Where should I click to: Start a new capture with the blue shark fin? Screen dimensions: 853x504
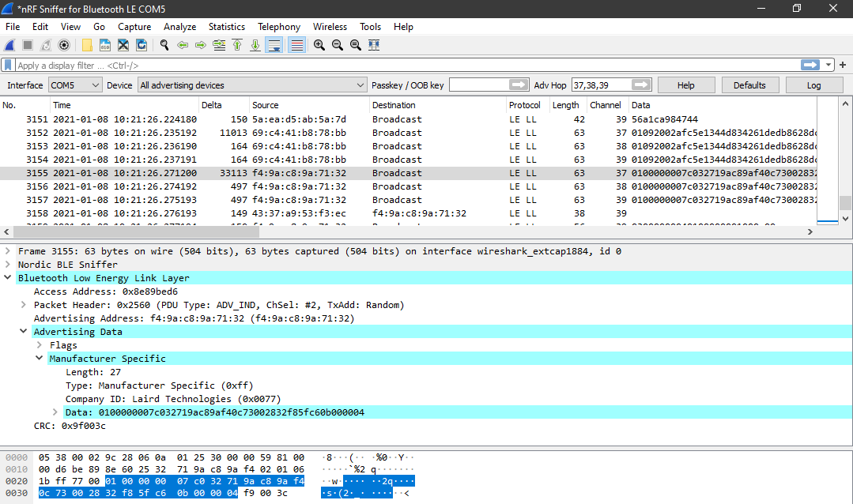(x=9, y=45)
